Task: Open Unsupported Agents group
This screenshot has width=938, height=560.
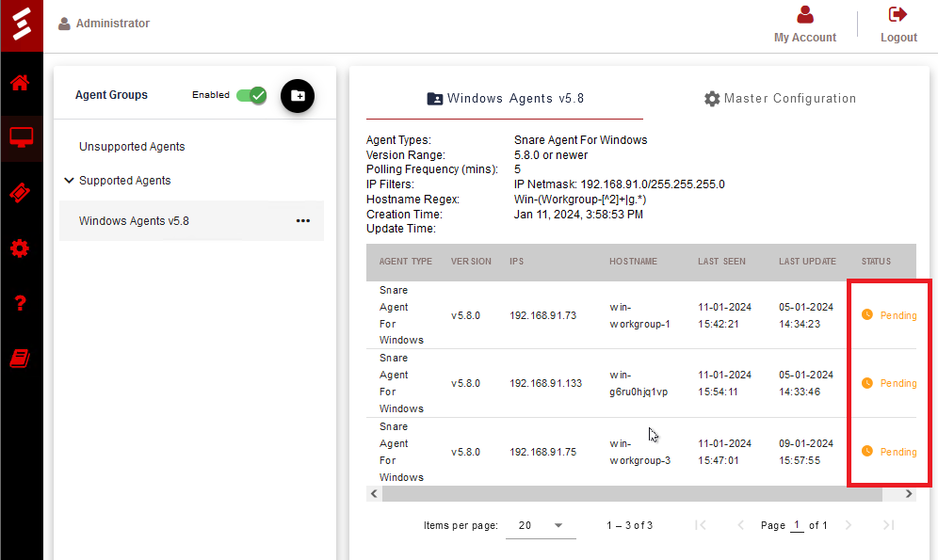Action: [132, 147]
